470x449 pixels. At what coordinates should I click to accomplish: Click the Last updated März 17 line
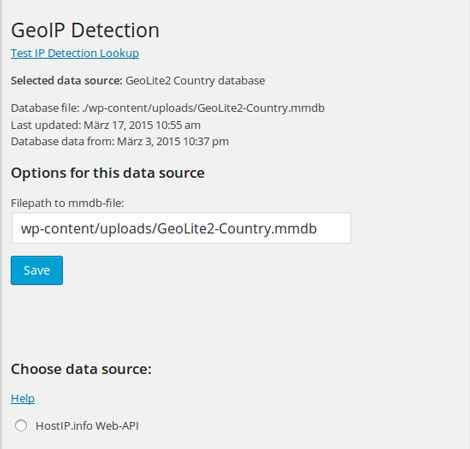106,125
